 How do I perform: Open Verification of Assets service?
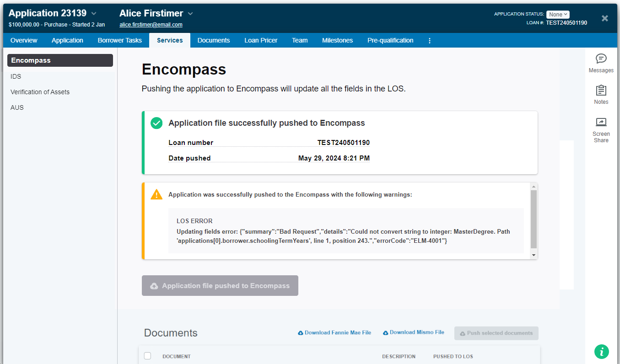coord(40,92)
